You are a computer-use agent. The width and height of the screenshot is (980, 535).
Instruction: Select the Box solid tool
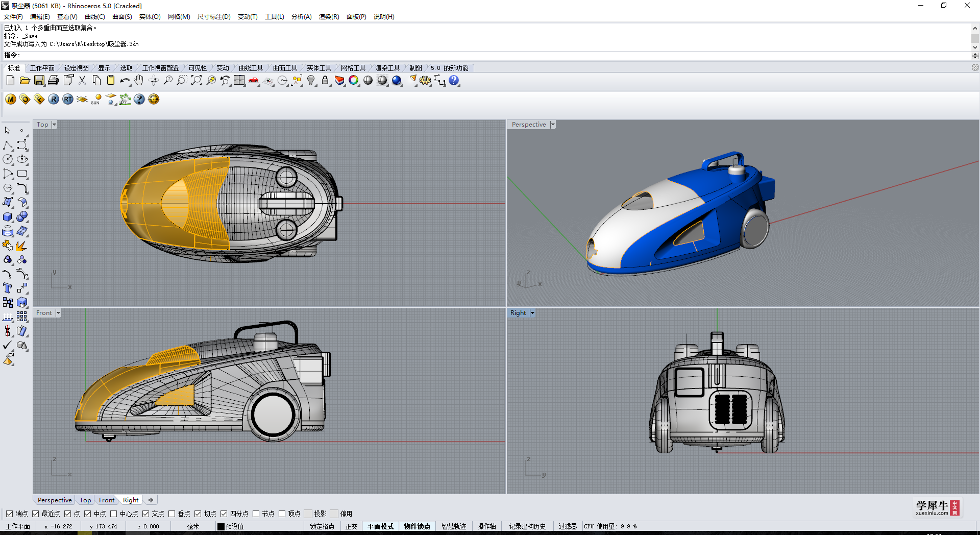click(x=8, y=216)
